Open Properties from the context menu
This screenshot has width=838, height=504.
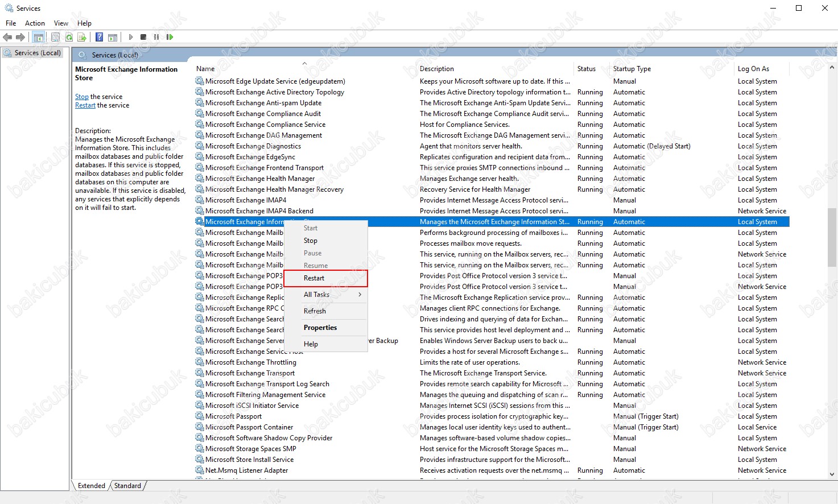(326, 328)
